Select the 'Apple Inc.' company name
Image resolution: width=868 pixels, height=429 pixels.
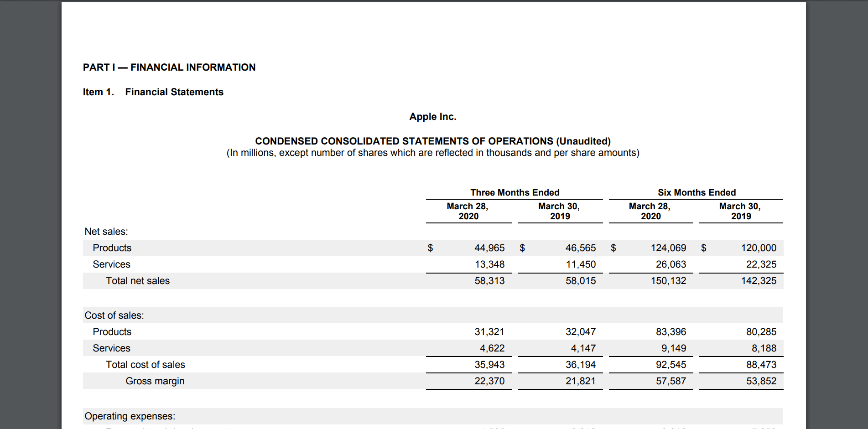433,117
